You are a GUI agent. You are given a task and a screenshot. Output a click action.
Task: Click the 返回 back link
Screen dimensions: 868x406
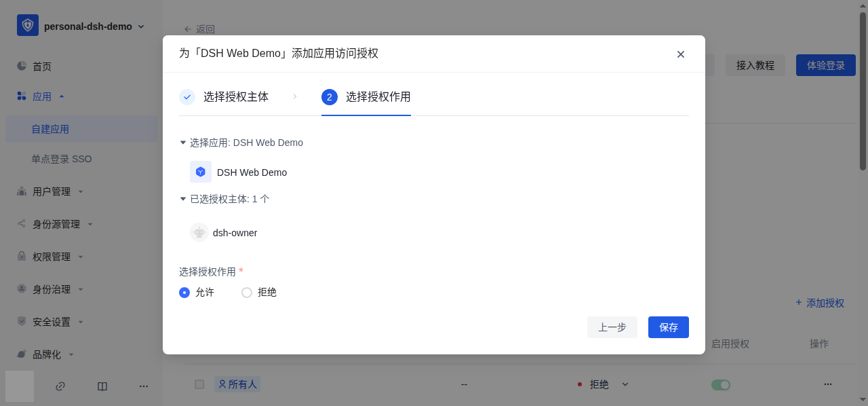199,29
